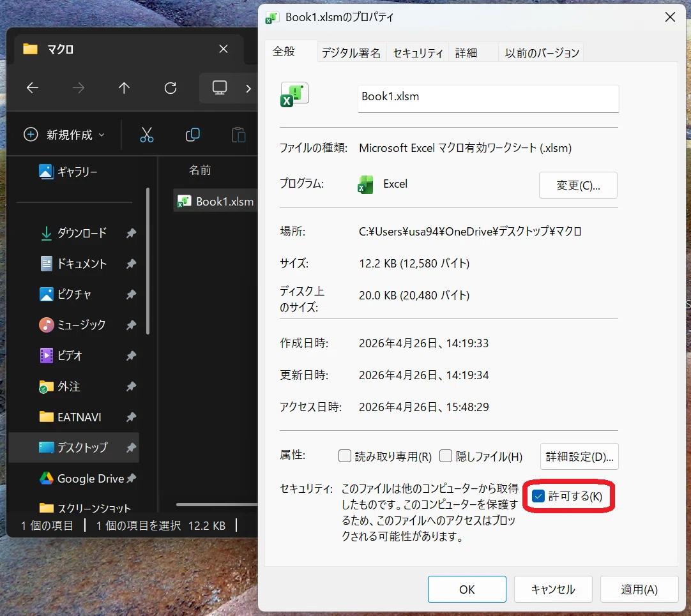Screen dimensions: 691x616
Task: Open ドキュメント in the sidebar
Action: (x=73, y=264)
